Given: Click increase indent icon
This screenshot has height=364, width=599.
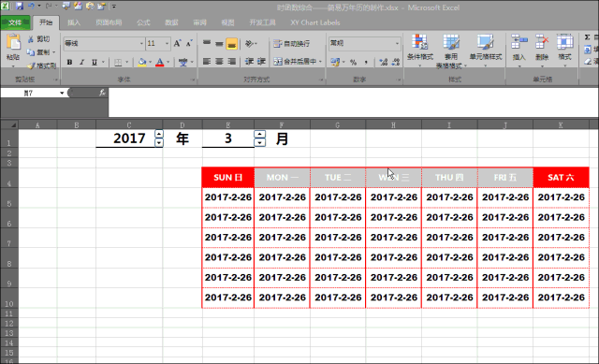Looking at the screenshot, I should point(262,61).
